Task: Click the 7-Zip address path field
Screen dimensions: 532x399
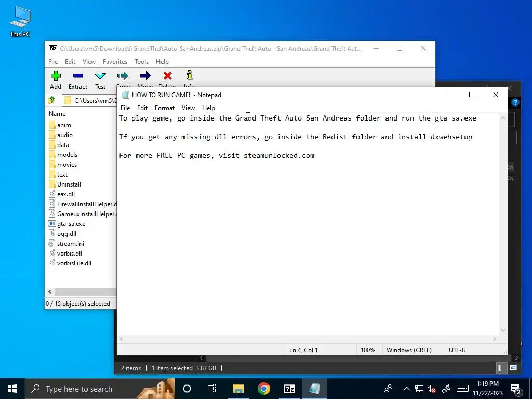Action: [90, 100]
